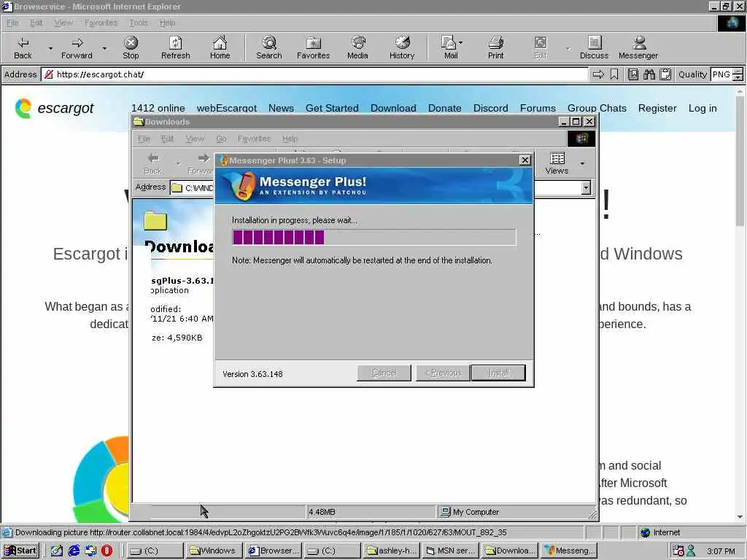Click the bookmark ribbon icon beside Go arrow
The image size is (747, 560).
click(614, 74)
